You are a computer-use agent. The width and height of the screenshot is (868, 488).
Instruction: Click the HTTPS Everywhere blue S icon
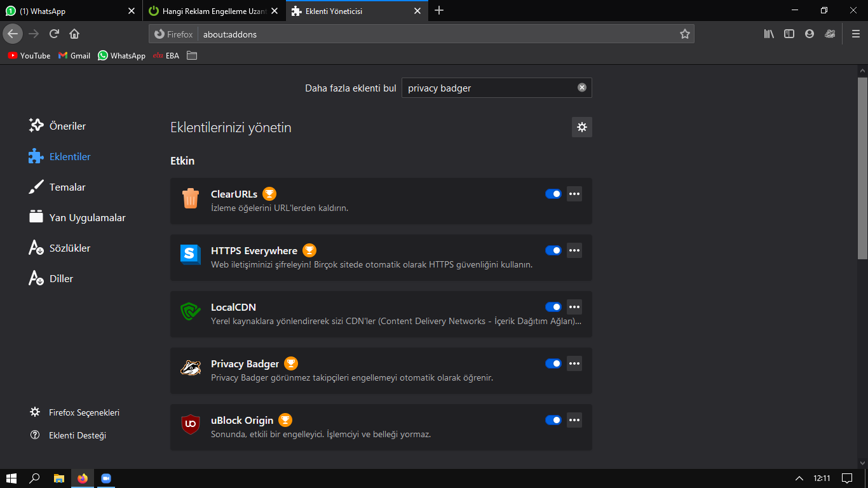(191, 255)
